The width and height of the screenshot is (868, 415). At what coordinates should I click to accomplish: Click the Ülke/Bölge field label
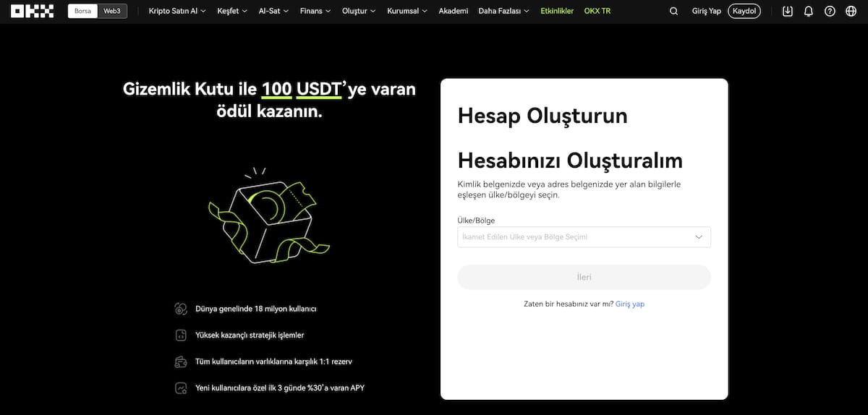coord(476,221)
